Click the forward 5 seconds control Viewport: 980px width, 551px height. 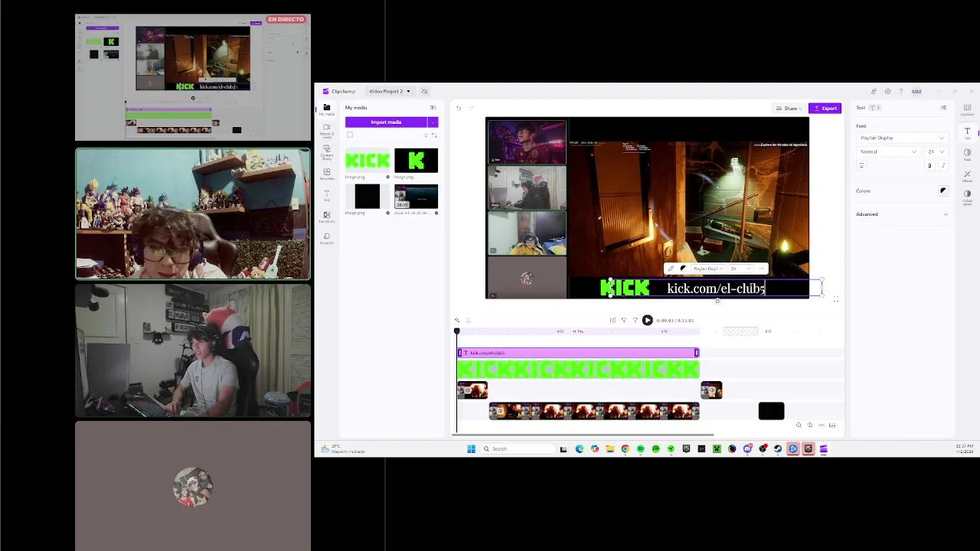[x=635, y=321]
